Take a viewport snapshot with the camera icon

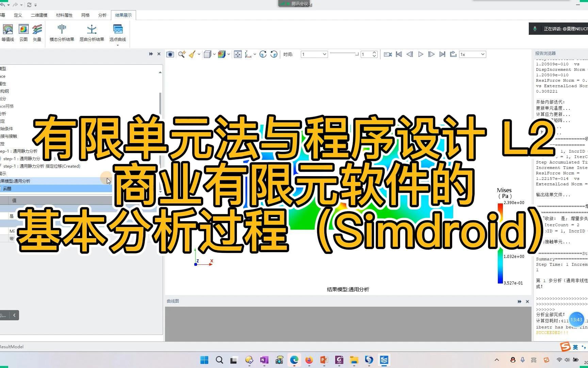coord(170,54)
